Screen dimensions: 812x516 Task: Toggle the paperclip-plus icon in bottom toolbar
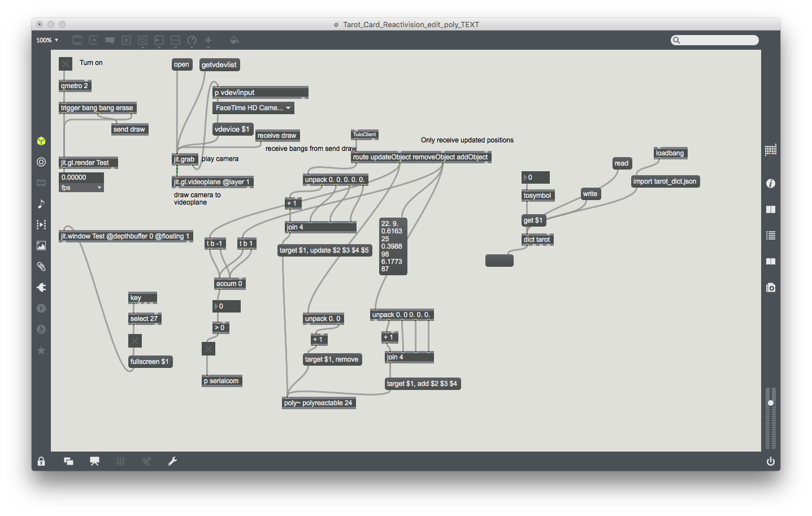146,461
